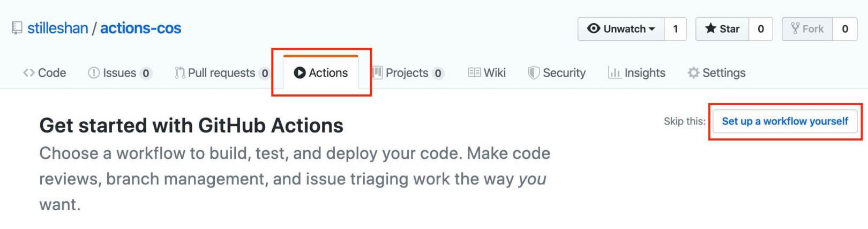
Task: Open the Code tab
Action: point(44,73)
